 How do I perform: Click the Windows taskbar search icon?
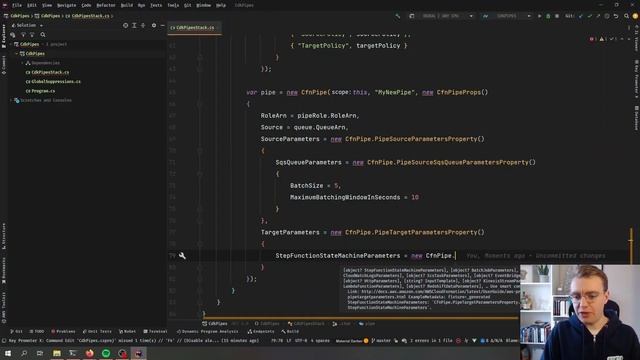click(24, 353)
